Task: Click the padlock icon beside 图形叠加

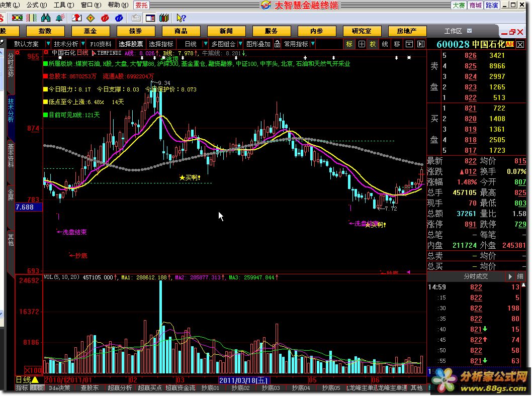Action: click(x=277, y=44)
